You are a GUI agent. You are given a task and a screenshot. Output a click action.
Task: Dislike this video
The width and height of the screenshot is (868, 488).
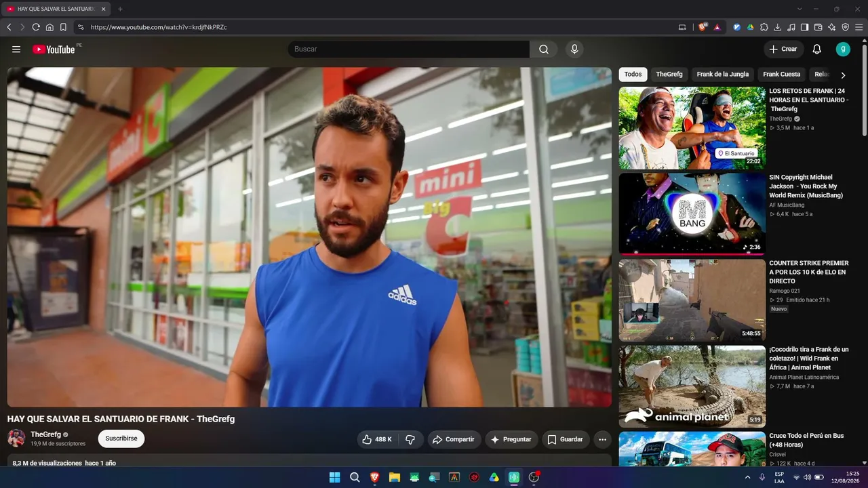click(410, 439)
